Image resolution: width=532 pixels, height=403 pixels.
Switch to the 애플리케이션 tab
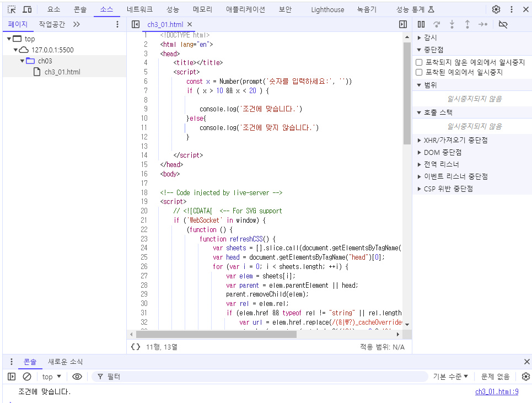(245, 9)
